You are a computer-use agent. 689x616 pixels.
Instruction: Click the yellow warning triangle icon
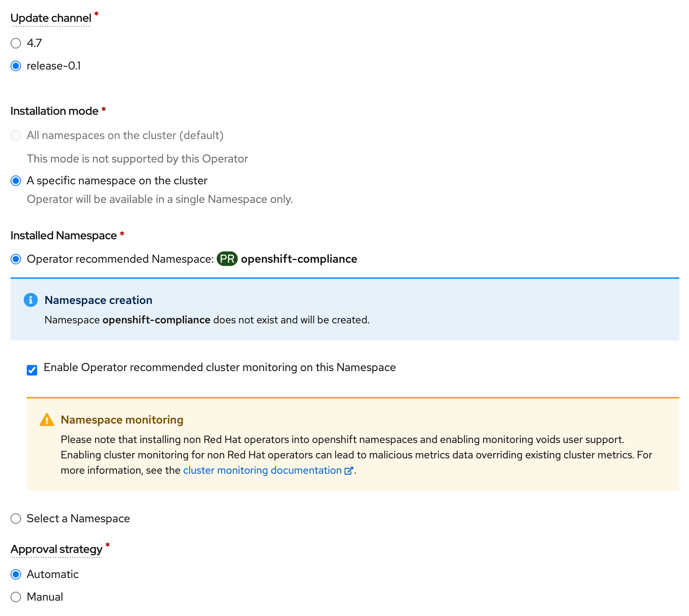pos(47,420)
